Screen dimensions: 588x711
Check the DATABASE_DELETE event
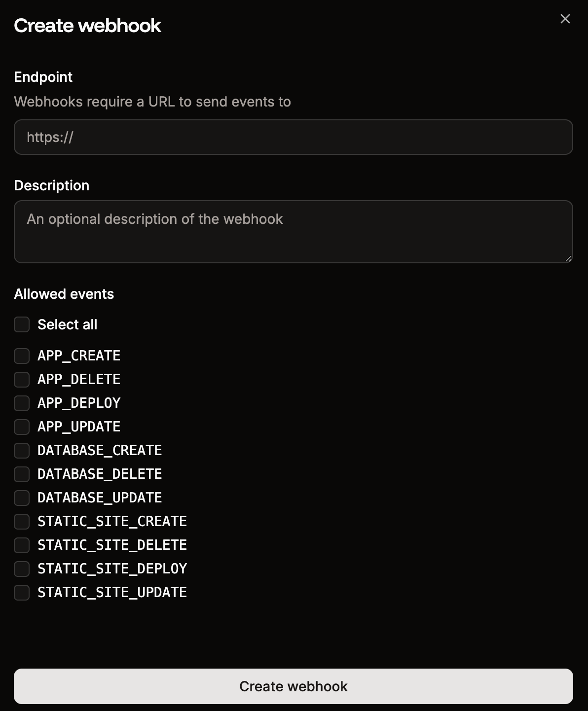[21, 474]
